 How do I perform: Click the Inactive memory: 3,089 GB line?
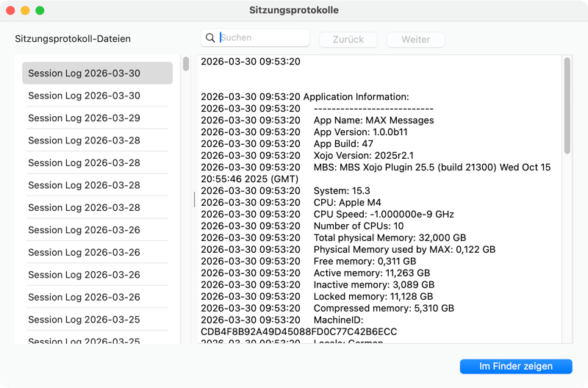click(318, 285)
